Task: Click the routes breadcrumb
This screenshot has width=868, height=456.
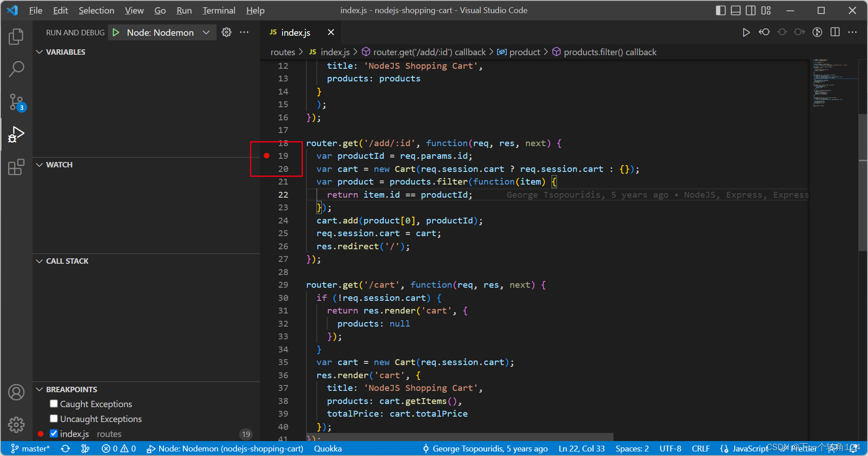Action: [x=283, y=52]
